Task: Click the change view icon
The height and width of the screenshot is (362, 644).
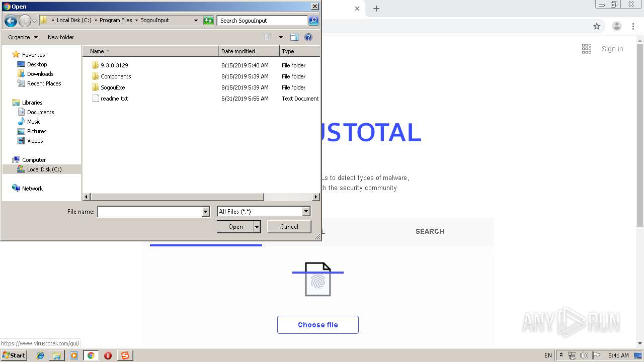Action: 269,37
